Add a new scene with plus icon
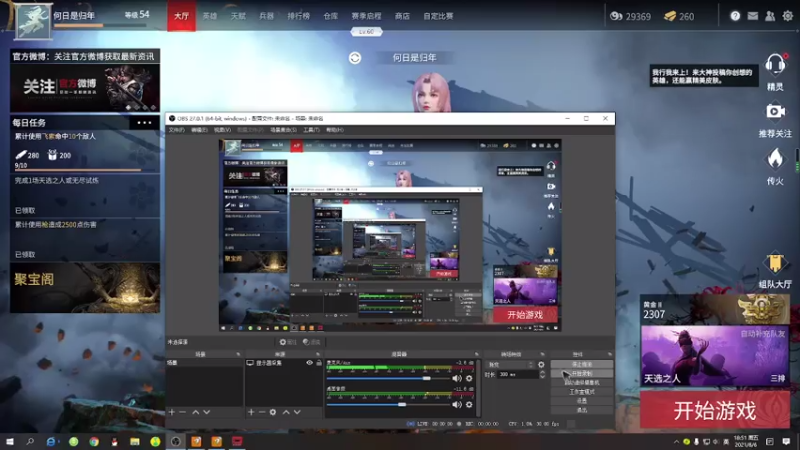800x450 pixels. point(171,412)
